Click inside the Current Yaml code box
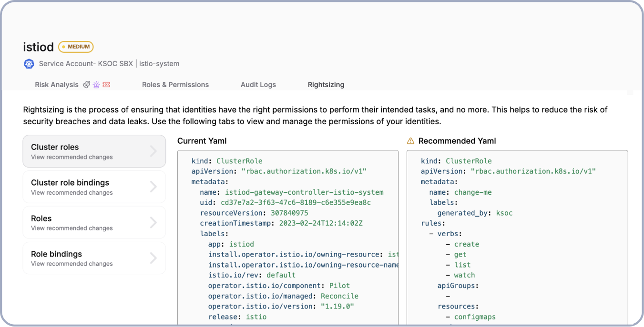This screenshot has height=327, width=644. [x=287, y=238]
